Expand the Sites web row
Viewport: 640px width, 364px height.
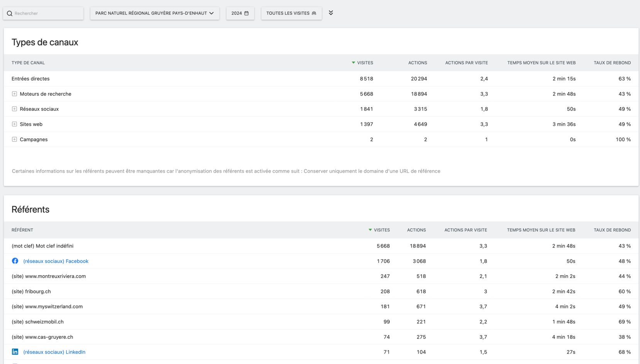(x=14, y=124)
